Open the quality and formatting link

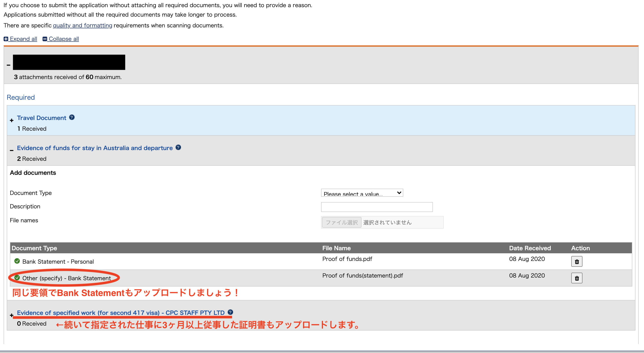82,26
